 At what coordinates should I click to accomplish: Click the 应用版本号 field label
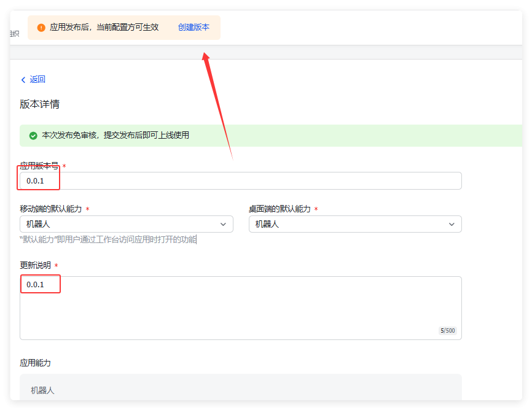coord(39,166)
